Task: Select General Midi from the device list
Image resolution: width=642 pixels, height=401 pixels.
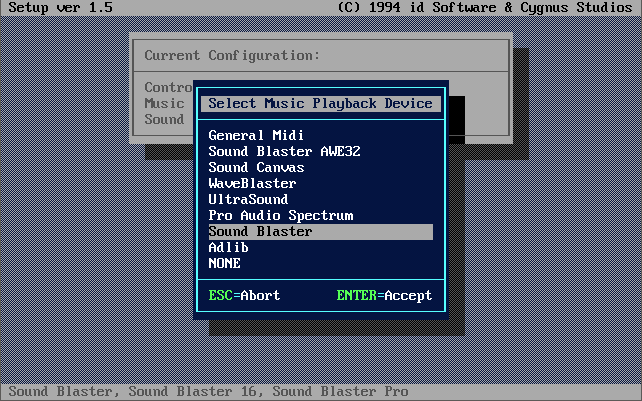Action: [256, 135]
